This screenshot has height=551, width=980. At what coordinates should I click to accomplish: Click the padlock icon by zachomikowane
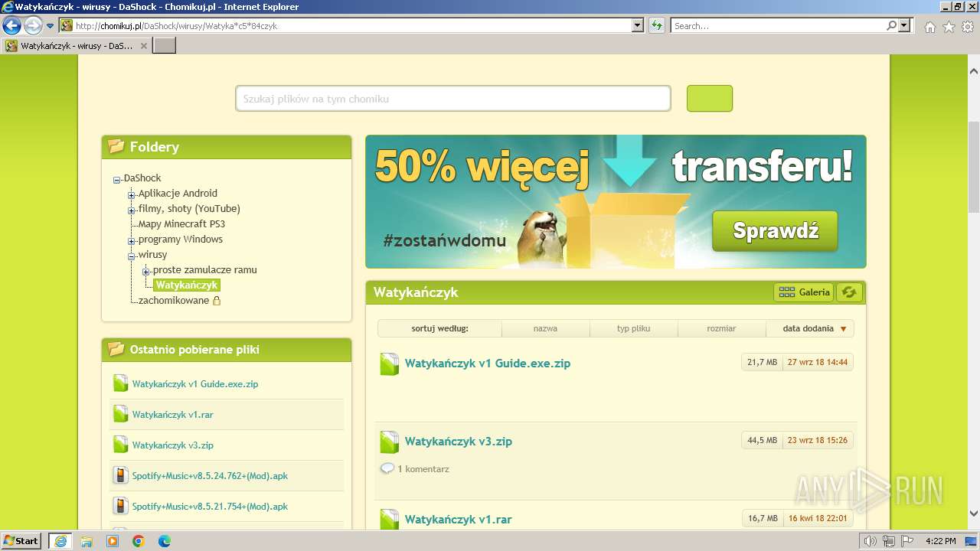tap(217, 301)
